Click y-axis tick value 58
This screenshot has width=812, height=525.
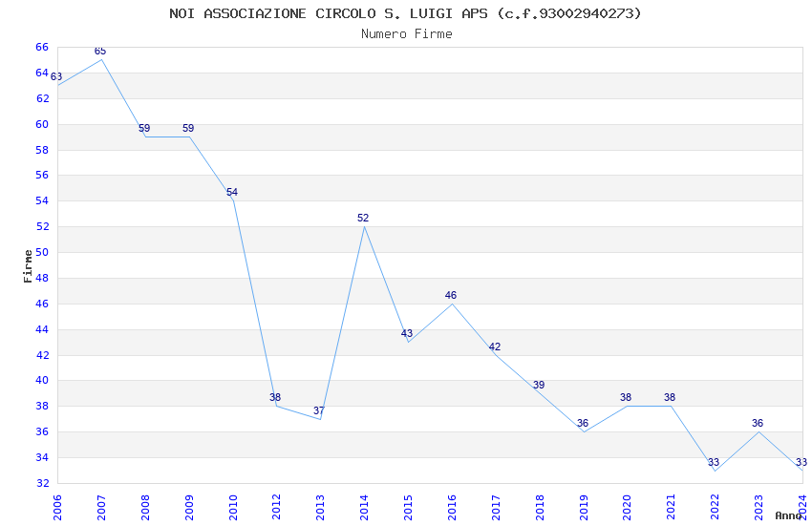tap(42, 150)
